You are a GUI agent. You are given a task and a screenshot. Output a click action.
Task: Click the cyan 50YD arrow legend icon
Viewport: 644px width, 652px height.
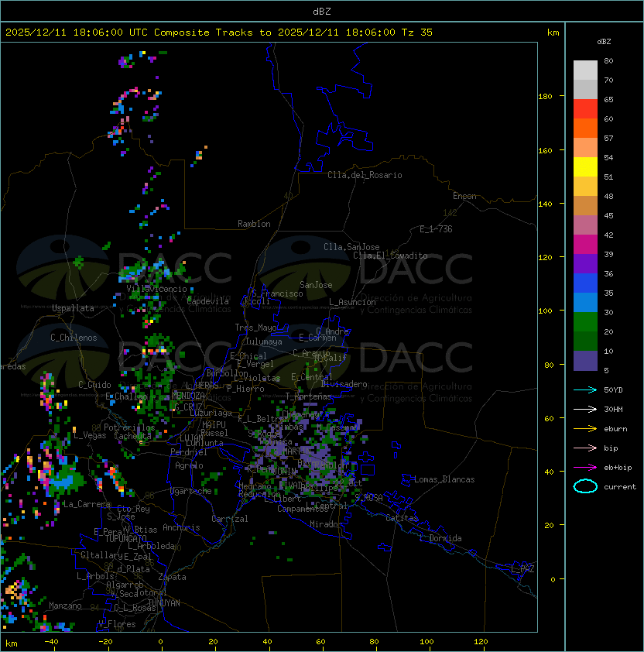585,390
